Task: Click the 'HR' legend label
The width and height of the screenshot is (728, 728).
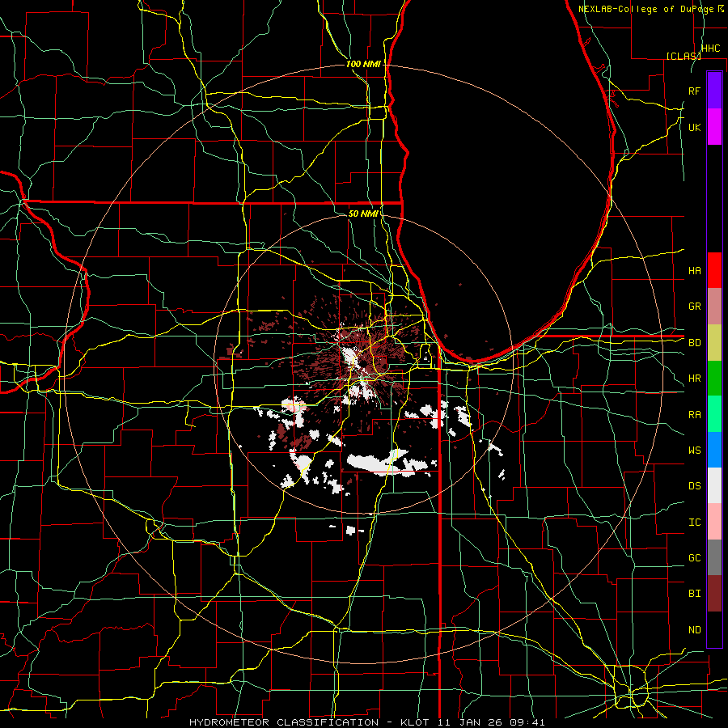Action: pyautogui.click(x=694, y=379)
